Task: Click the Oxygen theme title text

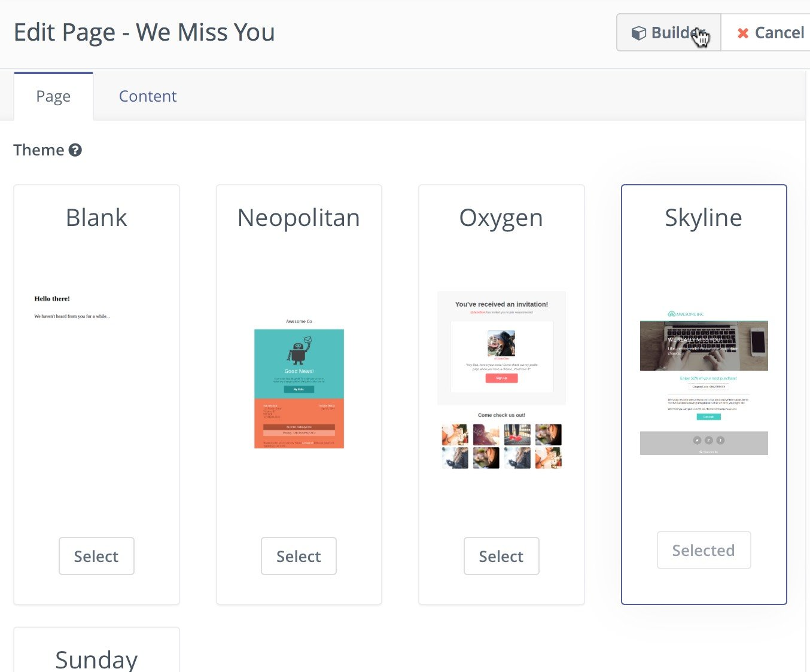Action: [x=501, y=218]
